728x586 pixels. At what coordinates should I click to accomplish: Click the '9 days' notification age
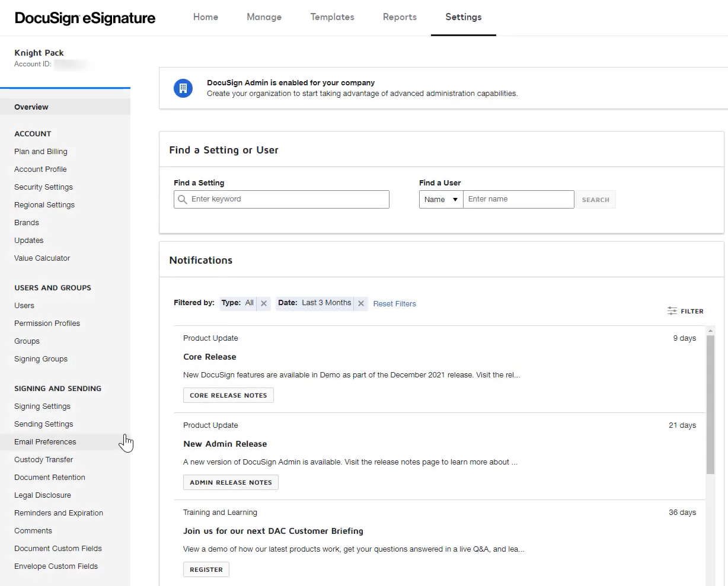pos(685,338)
